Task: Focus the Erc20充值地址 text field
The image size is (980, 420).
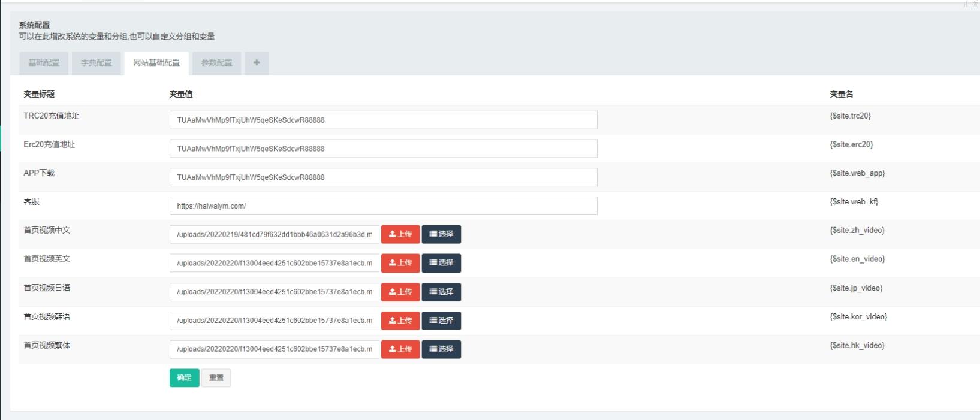Action: (383, 149)
